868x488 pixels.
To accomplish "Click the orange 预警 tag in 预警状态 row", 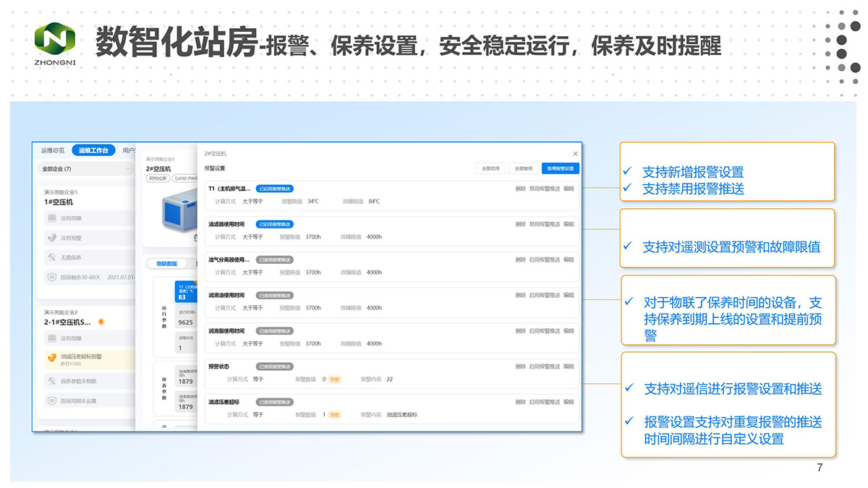I will click(x=335, y=379).
